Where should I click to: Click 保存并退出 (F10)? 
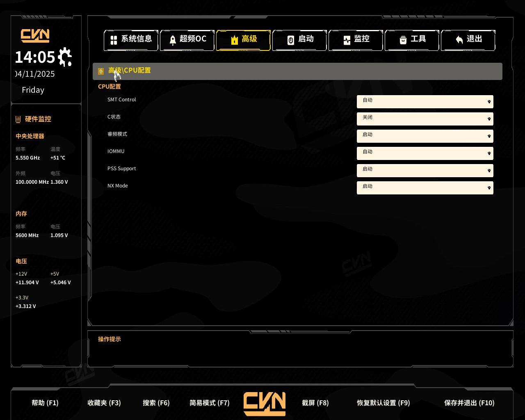click(x=469, y=403)
